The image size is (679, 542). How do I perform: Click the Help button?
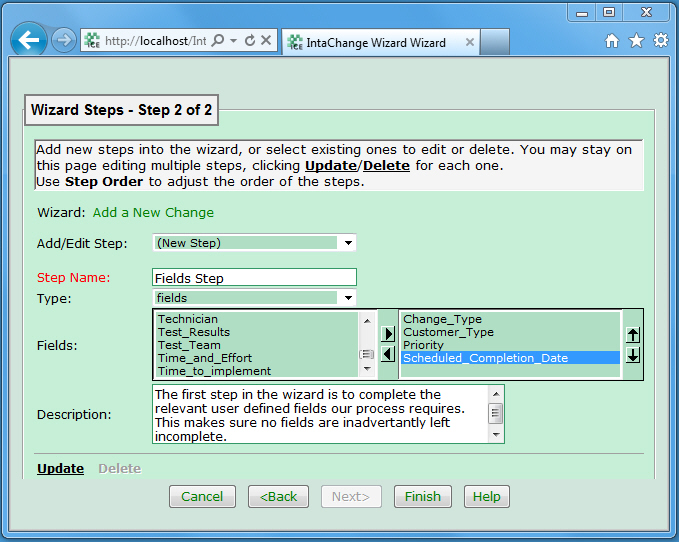click(x=487, y=496)
